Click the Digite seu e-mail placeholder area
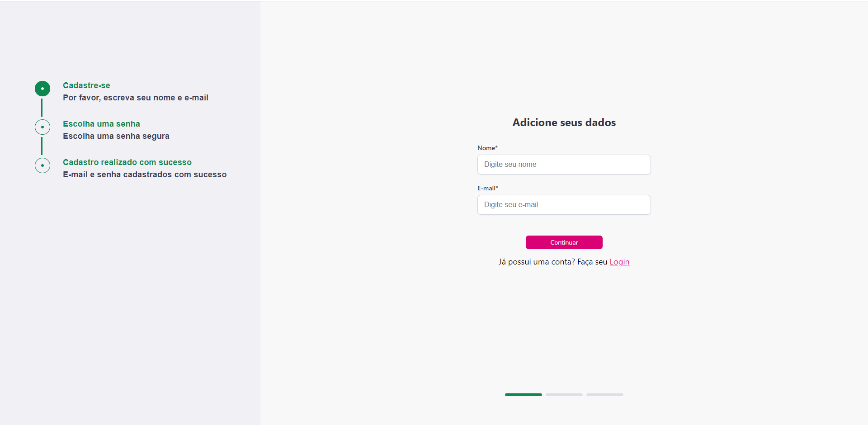 tap(511, 205)
